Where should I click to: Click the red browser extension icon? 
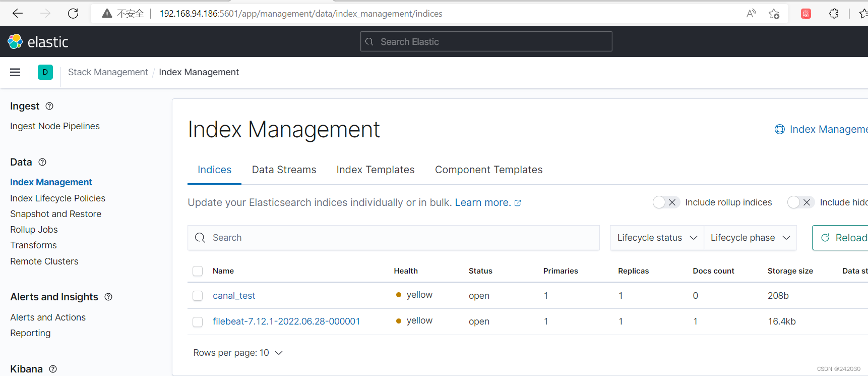[806, 14]
